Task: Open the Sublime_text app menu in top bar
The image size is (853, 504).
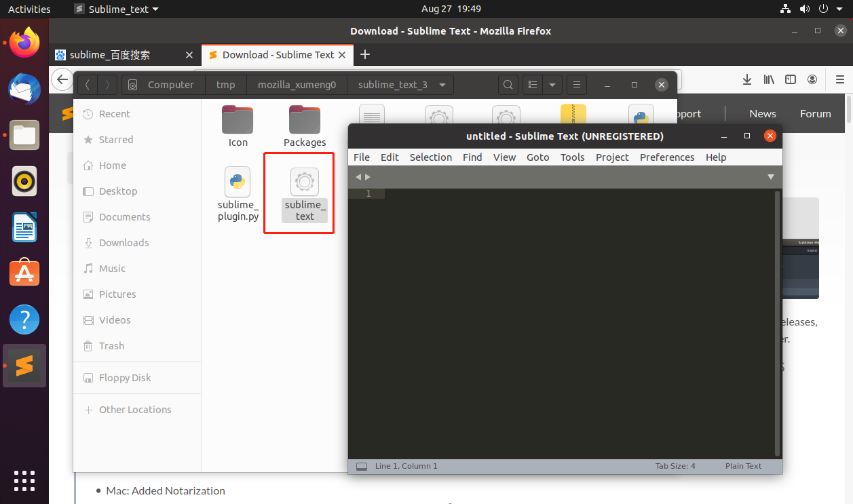Action: tap(117, 9)
